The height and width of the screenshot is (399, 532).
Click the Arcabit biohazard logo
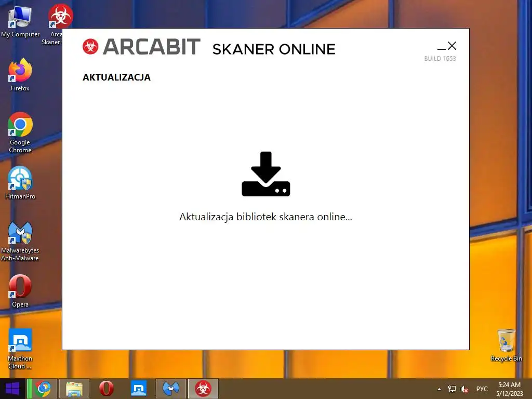click(x=90, y=46)
